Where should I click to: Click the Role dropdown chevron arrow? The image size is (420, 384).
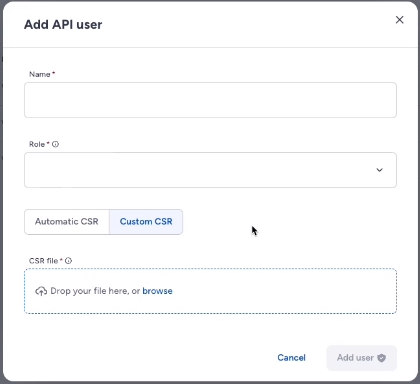coord(379,170)
